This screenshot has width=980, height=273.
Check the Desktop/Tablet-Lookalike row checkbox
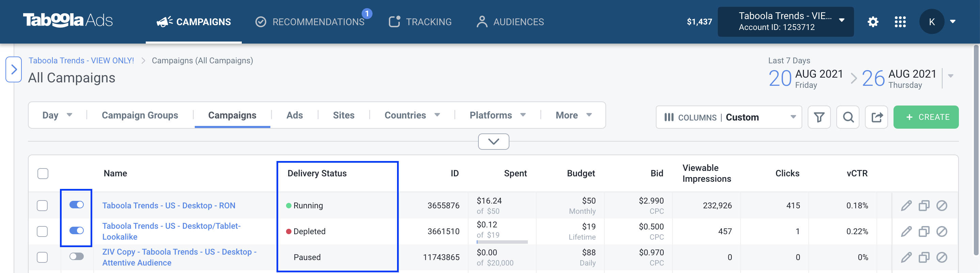[x=42, y=231]
